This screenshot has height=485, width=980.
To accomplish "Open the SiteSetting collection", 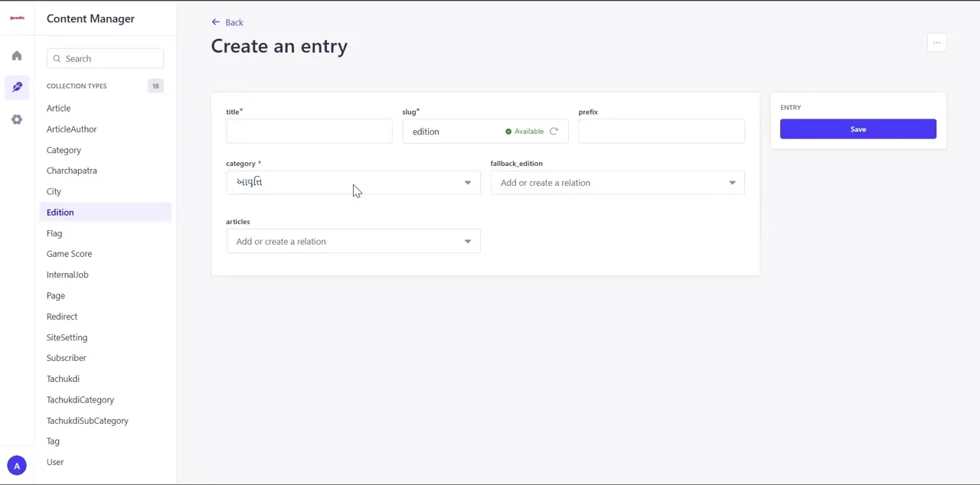I will pos(67,337).
